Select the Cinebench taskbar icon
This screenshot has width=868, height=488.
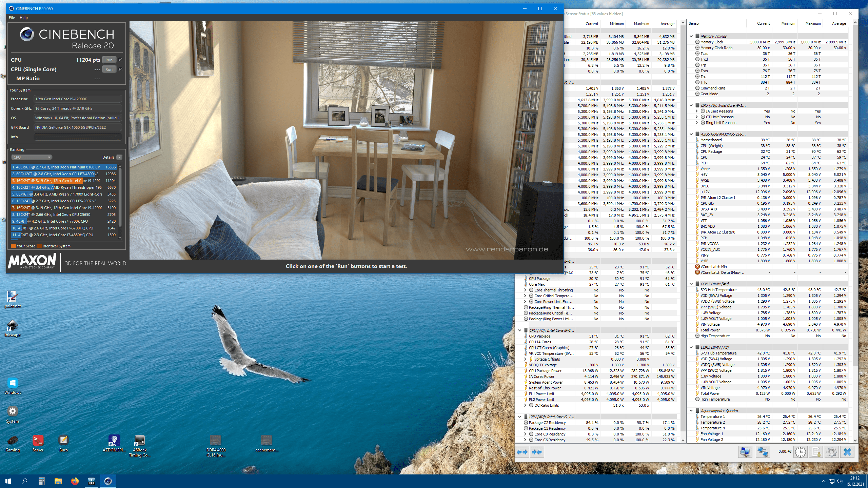(x=108, y=481)
